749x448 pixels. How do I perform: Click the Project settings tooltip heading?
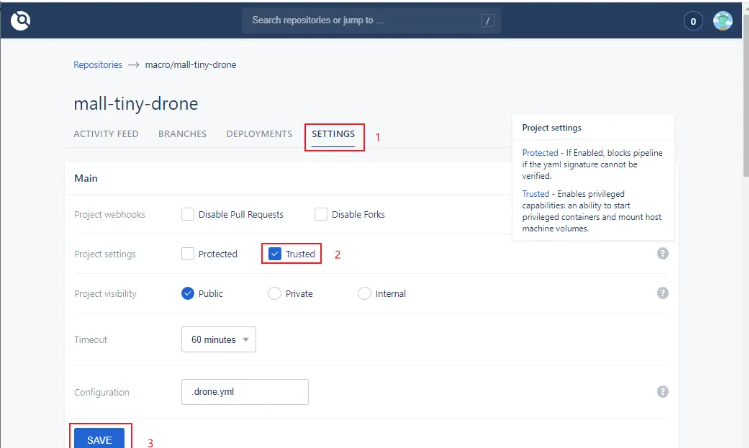coord(552,128)
